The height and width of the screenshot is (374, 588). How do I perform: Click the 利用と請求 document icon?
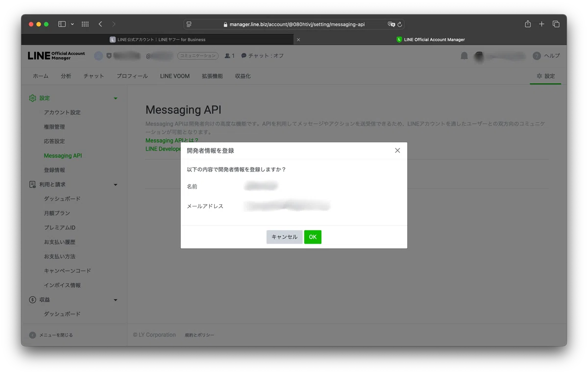click(33, 184)
